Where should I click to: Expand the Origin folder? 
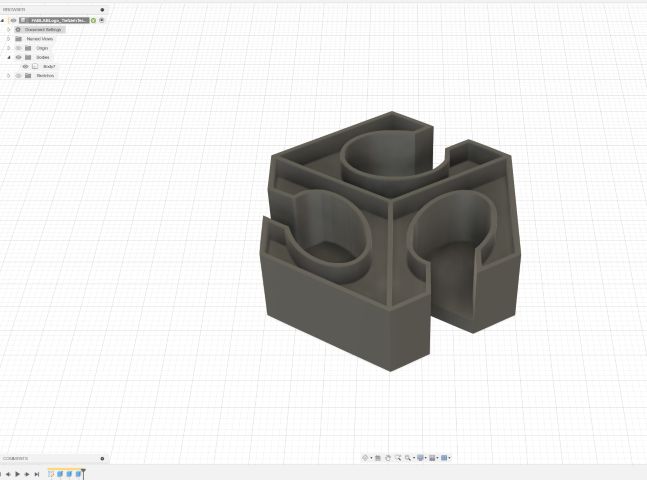click(x=8, y=48)
